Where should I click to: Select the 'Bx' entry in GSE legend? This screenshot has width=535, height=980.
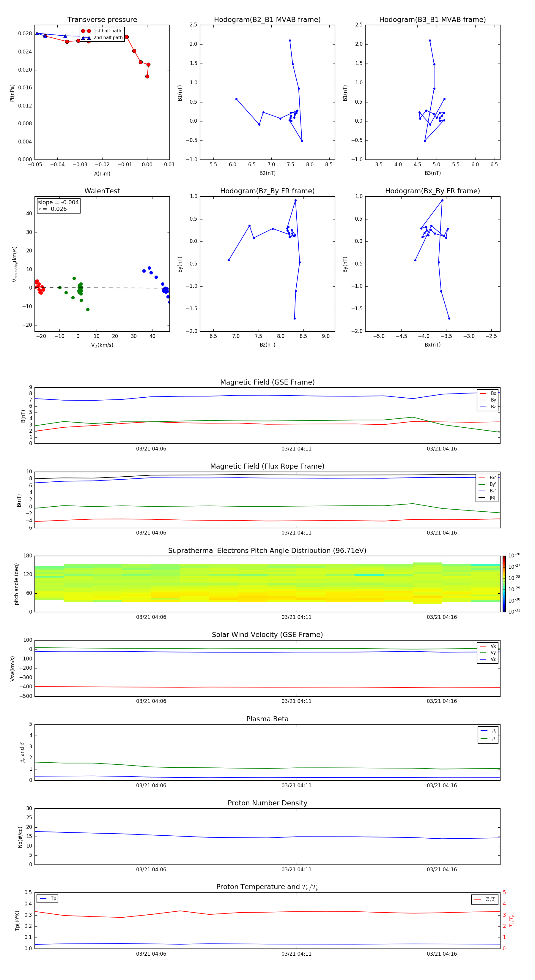(488, 393)
